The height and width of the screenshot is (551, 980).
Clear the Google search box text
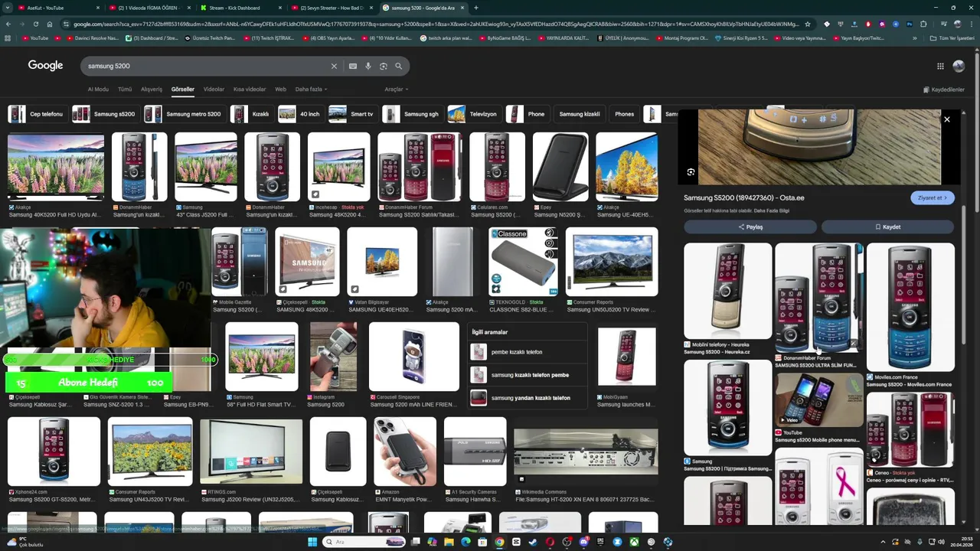click(x=334, y=67)
